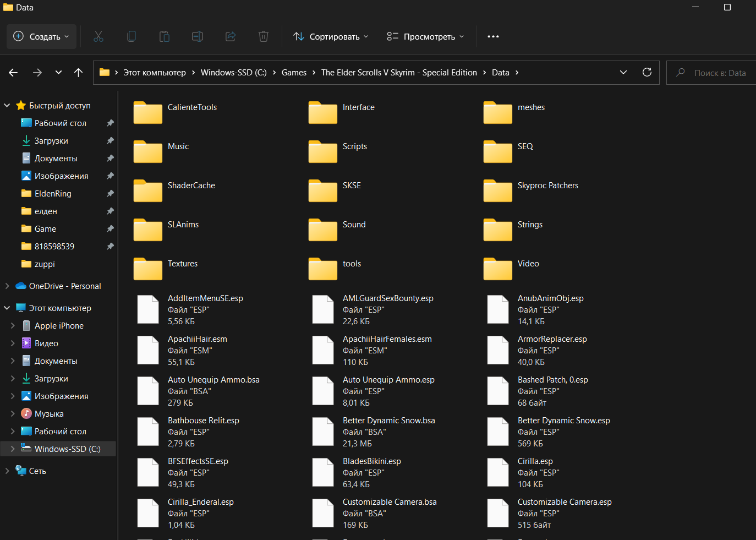This screenshot has height=540, width=756.
Task: Click the Delete trash bin icon
Action: (264, 37)
